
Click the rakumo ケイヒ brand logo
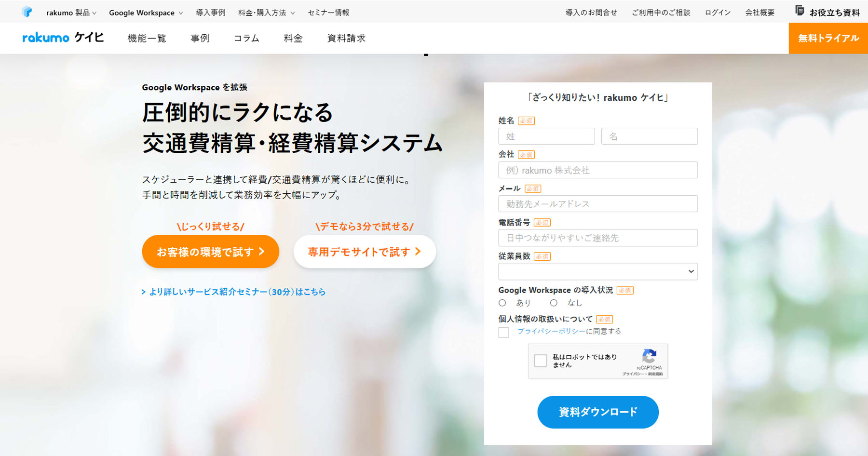pos(63,38)
